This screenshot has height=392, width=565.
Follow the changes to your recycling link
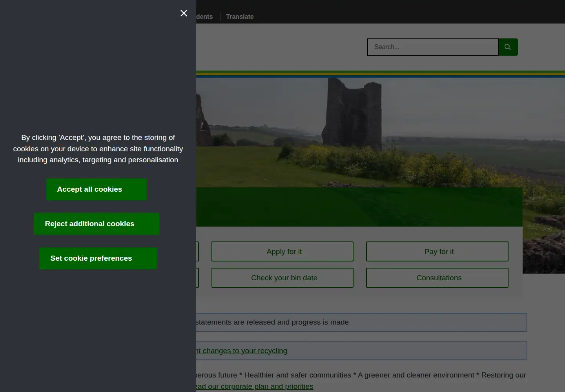tap(242, 351)
